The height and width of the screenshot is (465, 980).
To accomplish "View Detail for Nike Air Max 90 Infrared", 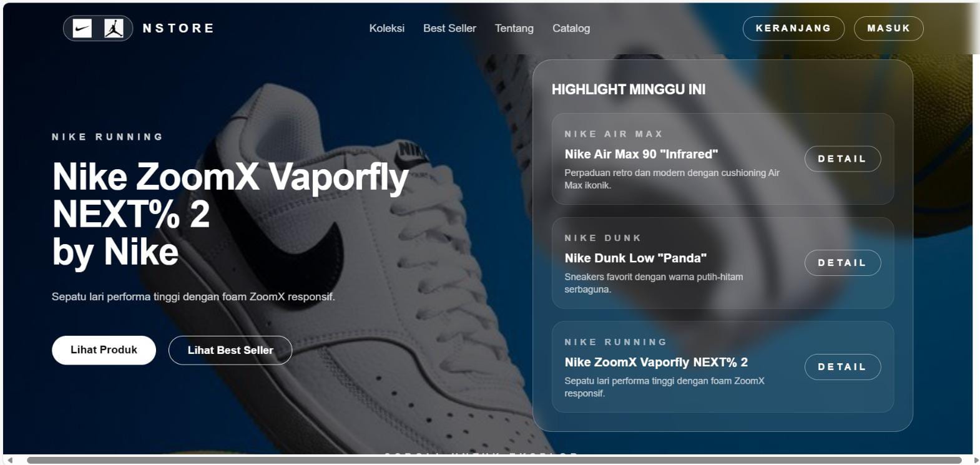I will tap(843, 159).
